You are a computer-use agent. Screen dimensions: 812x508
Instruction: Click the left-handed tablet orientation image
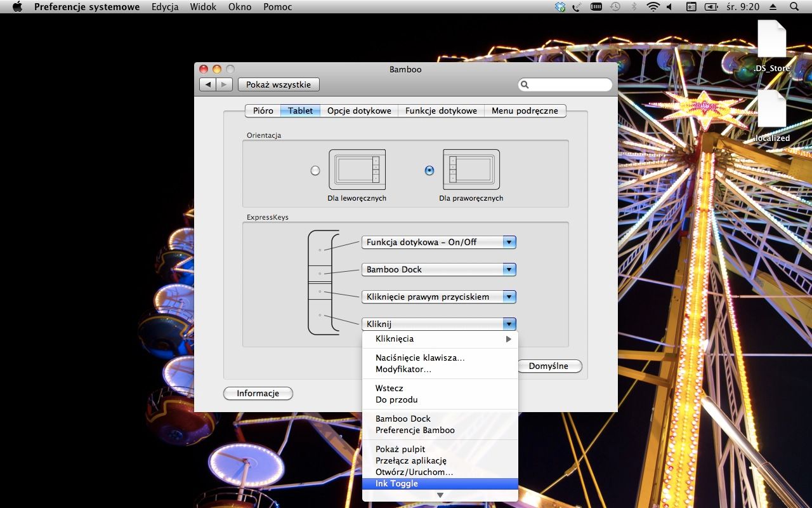click(357, 170)
